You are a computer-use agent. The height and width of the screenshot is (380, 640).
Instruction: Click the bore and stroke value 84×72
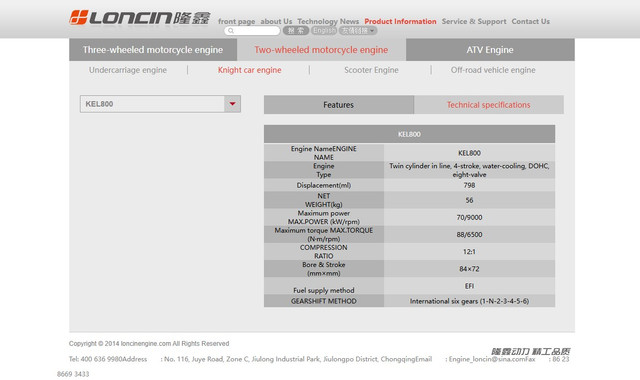tap(469, 269)
